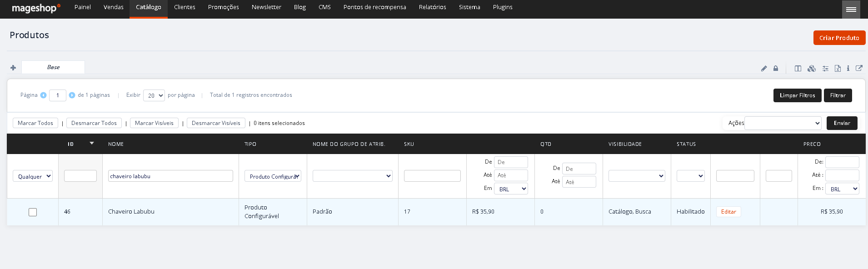Open the Clientes menu
Image resolution: width=868 pixels, height=269 pixels.
click(185, 7)
